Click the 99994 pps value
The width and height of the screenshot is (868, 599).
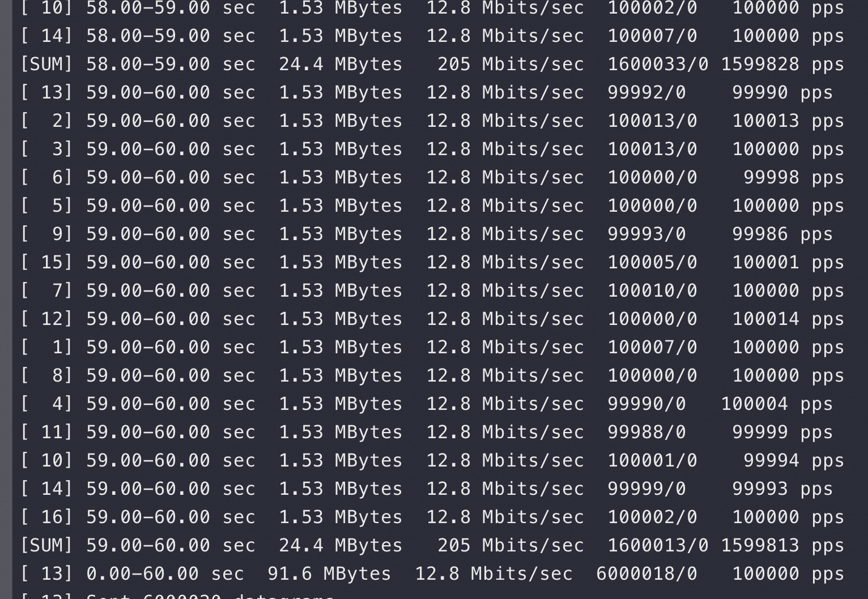pos(793,460)
